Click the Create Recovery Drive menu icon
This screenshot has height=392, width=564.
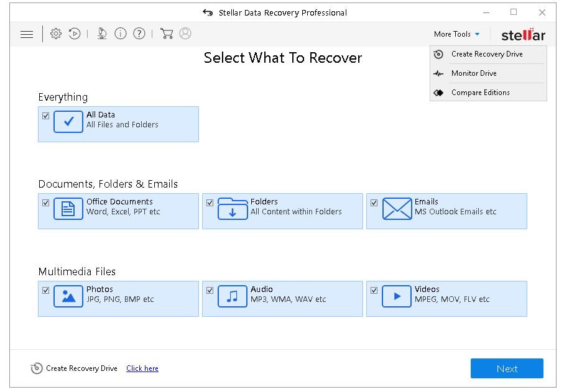pyautogui.click(x=438, y=54)
